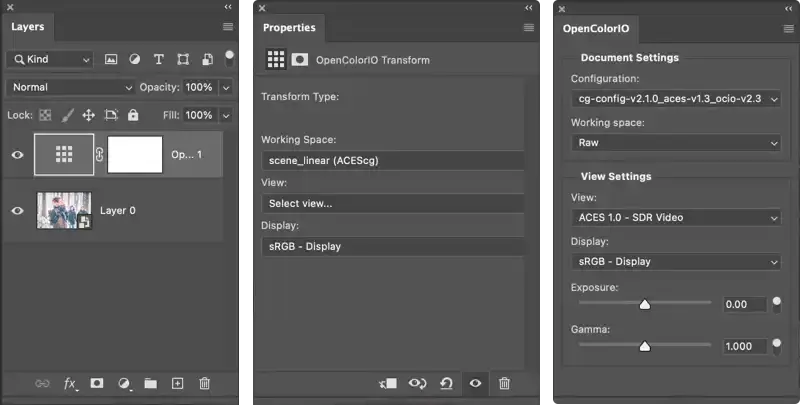Open Properties Select view... dropdown

click(393, 204)
